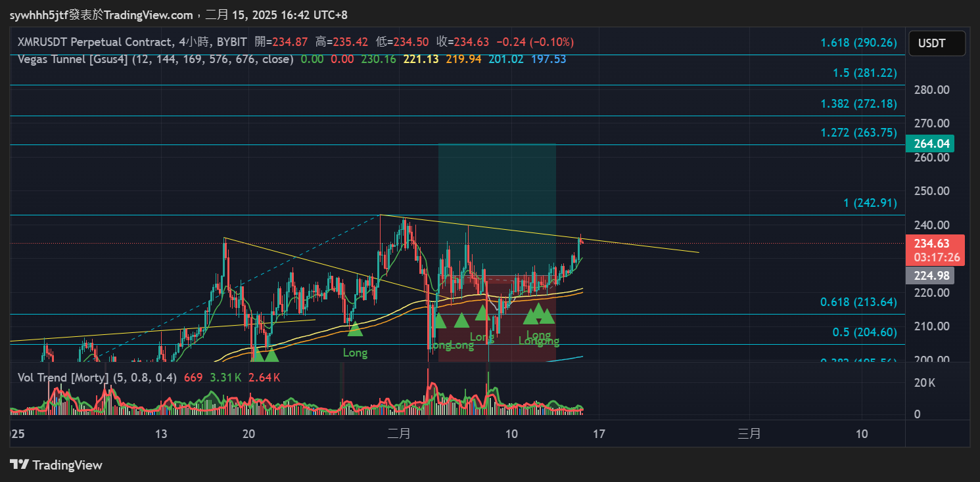Click the 669 Vol Trend value
This screenshot has height=482, width=980.
pos(193,378)
